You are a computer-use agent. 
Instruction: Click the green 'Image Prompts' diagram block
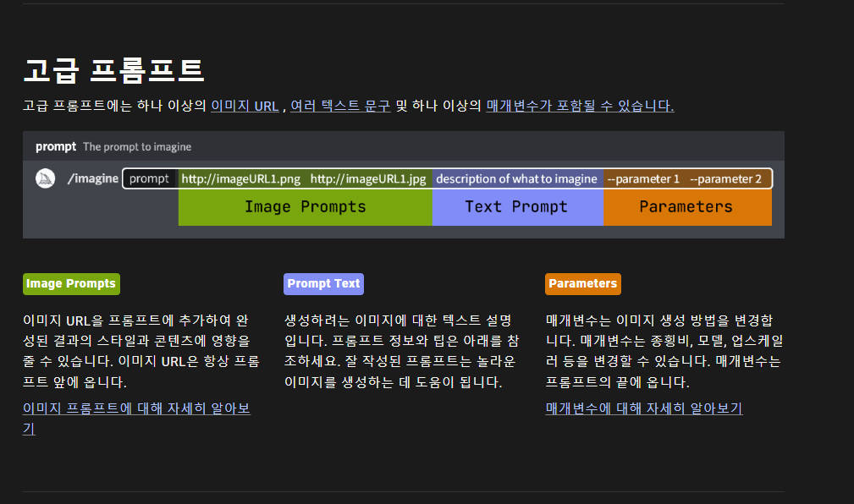[305, 207]
